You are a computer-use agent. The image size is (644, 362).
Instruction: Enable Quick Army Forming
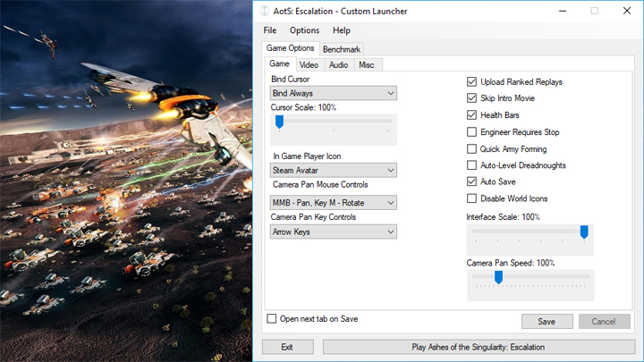471,148
